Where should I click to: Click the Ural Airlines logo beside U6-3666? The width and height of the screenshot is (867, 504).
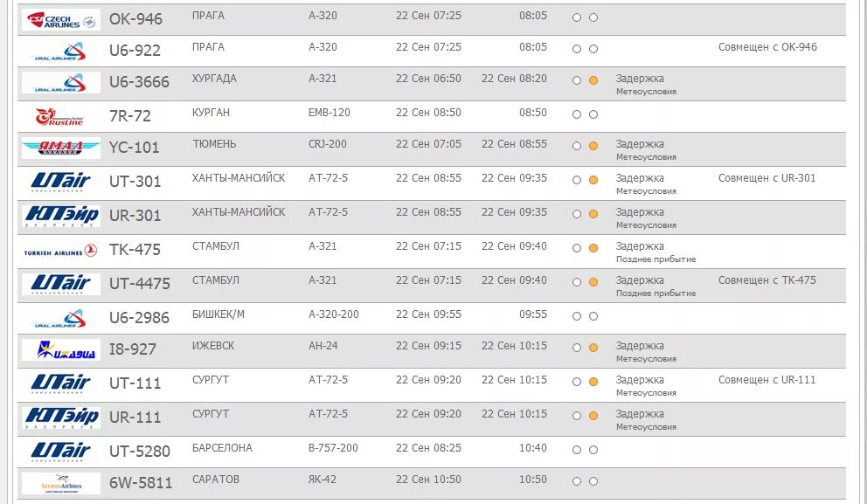pos(60,83)
